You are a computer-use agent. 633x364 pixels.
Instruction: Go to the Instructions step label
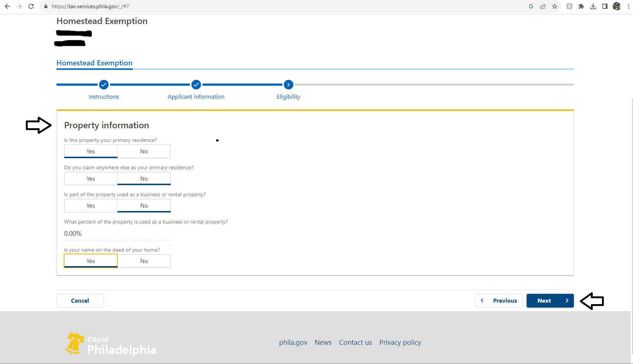click(104, 97)
